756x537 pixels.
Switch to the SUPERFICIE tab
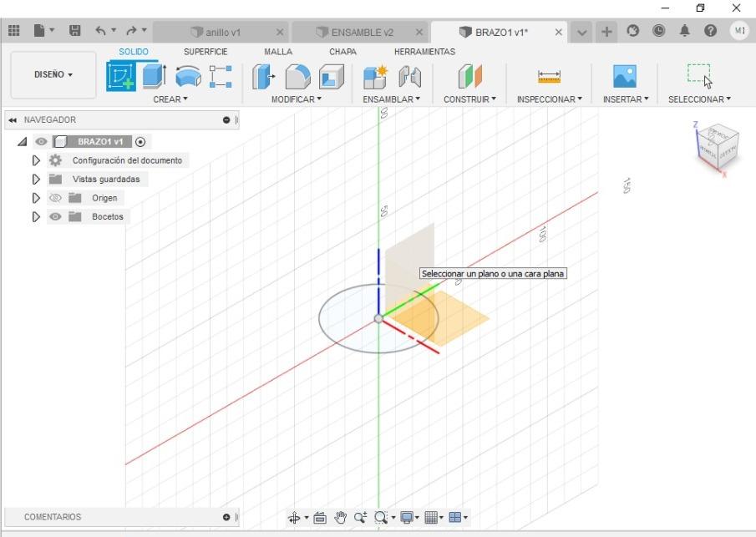click(205, 52)
